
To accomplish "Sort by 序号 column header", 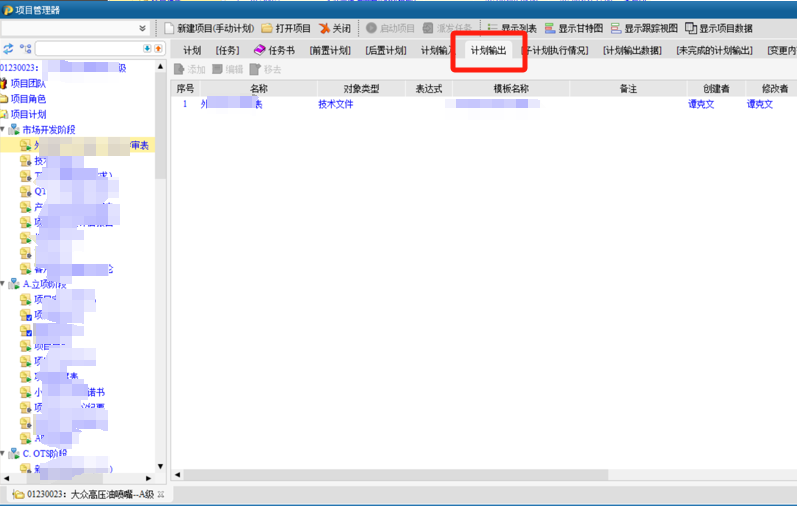I will click(185, 88).
